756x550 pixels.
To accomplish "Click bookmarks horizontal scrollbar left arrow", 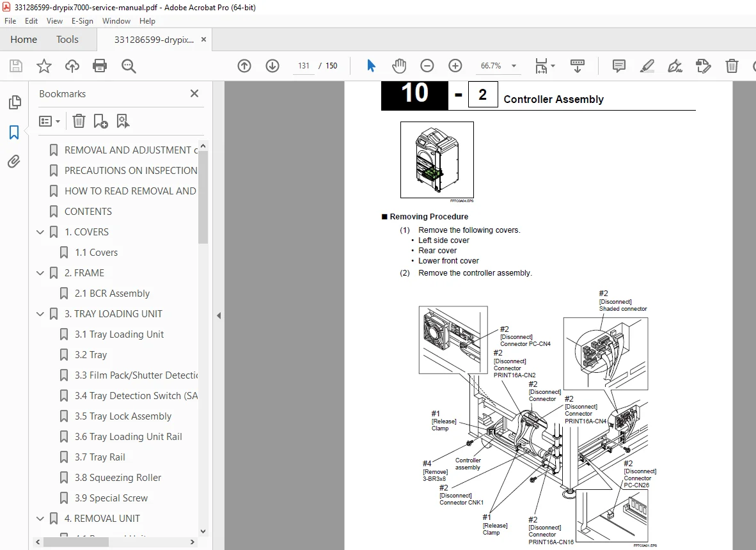I will pyautogui.click(x=39, y=542).
